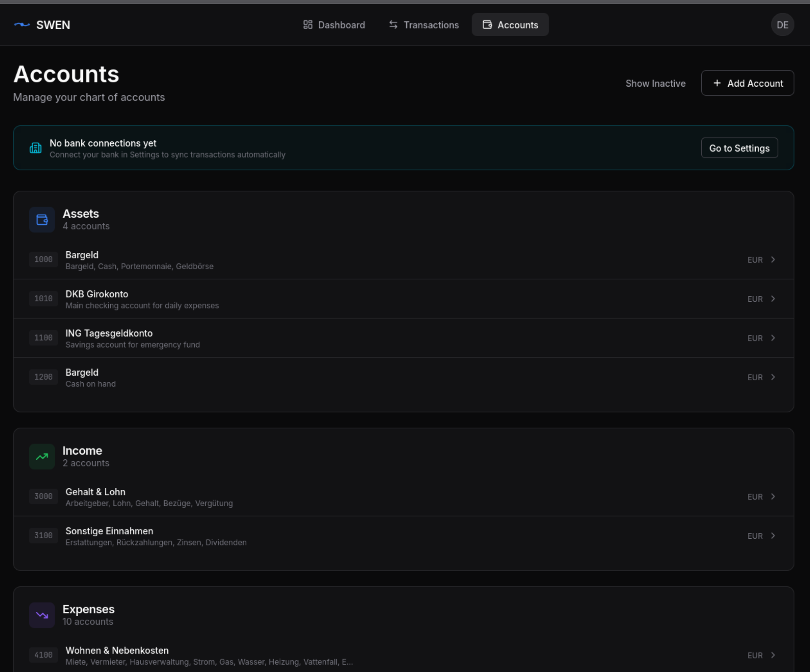The width and height of the screenshot is (810, 672).
Task: Toggle Show Inactive accounts
Action: (x=655, y=83)
